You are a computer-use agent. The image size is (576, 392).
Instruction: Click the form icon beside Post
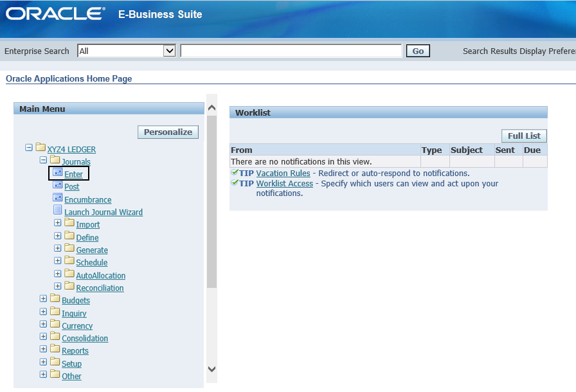(x=58, y=184)
